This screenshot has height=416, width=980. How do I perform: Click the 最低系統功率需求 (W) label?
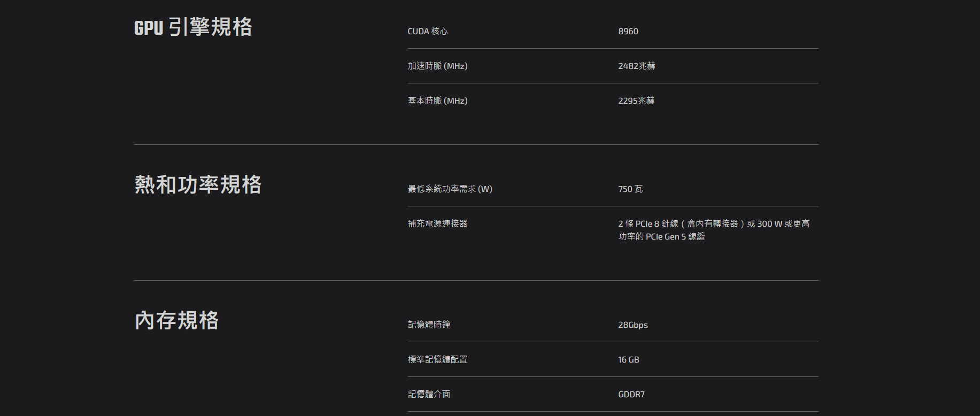click(450, 189)
